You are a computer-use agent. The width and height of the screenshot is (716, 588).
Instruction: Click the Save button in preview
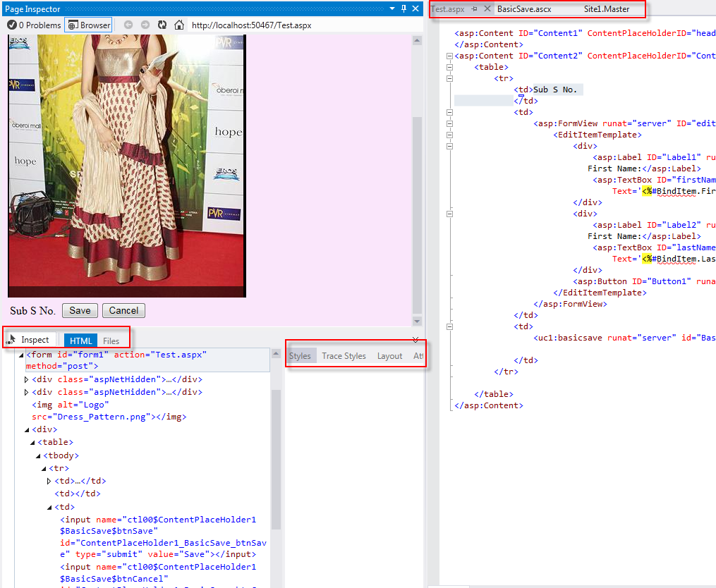point(80,310)
